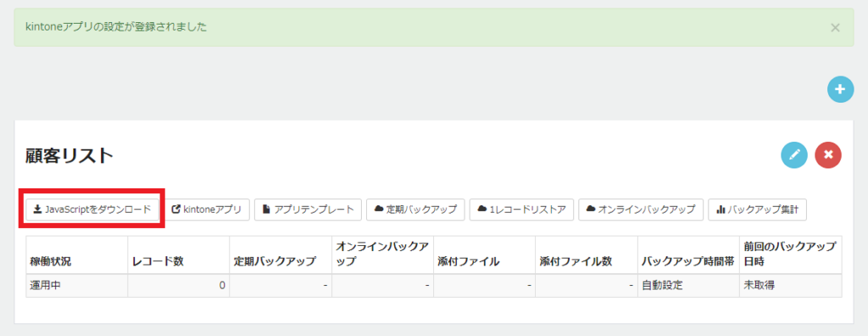Click the file icon on アプリテンプレート

(266, 210)
